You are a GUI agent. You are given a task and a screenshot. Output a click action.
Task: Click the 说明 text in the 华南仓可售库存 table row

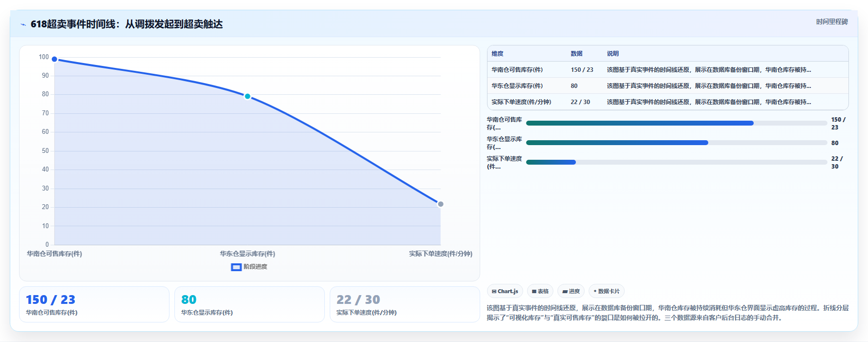point(709,70)
